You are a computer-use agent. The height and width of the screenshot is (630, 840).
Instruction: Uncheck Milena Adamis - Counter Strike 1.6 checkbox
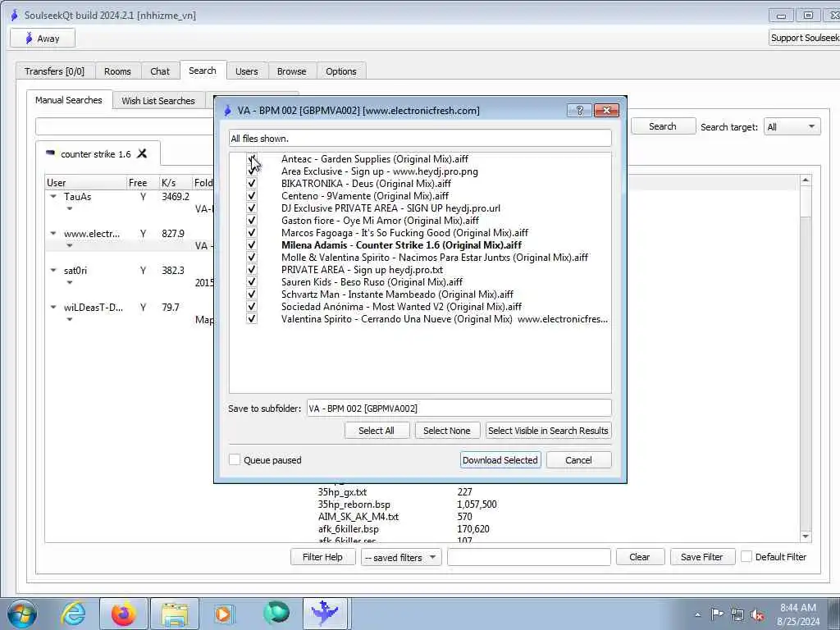click(x=251, y=244)
